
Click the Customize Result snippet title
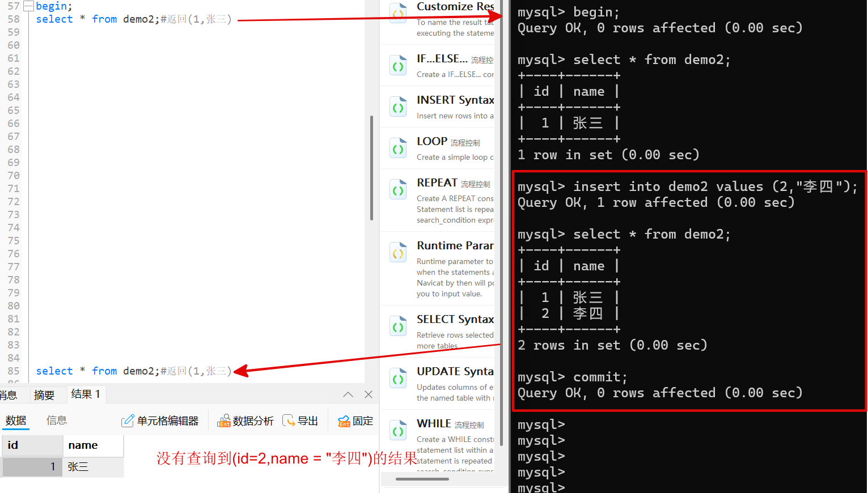[x=455, y=7]
